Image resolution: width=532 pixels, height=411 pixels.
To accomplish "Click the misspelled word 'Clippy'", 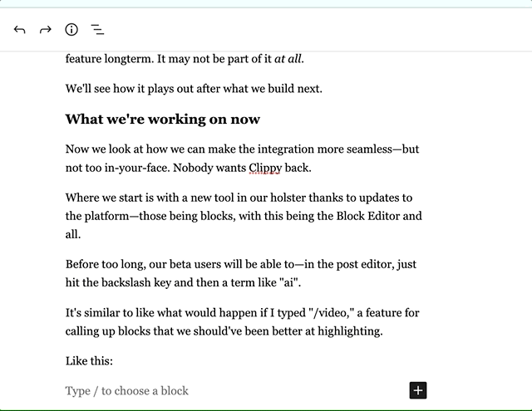I will pos(265,168).
